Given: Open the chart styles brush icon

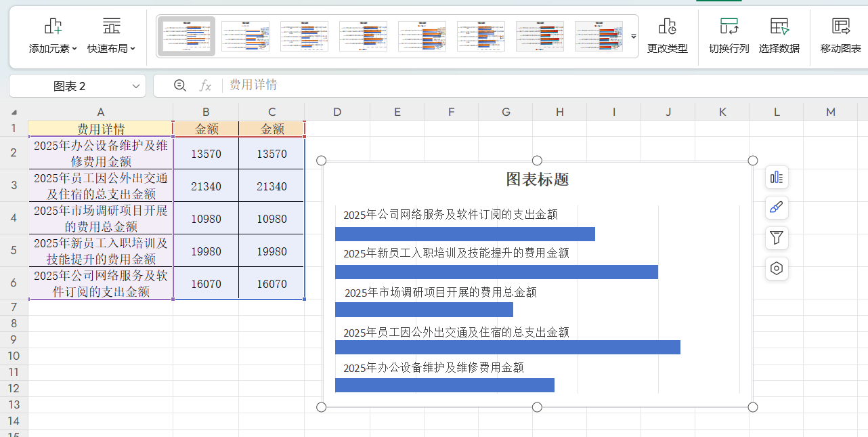Looking at the screenshot, I should click(776, 208).
